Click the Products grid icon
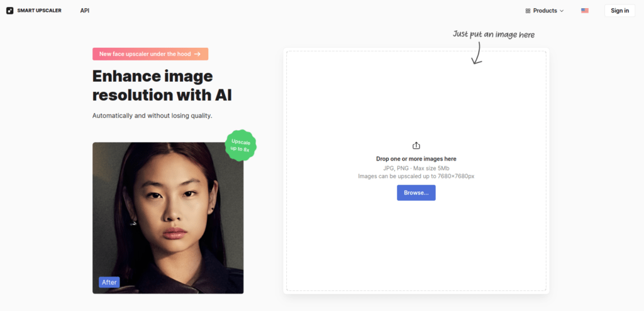The image size is (644, 311). point(528,11)
